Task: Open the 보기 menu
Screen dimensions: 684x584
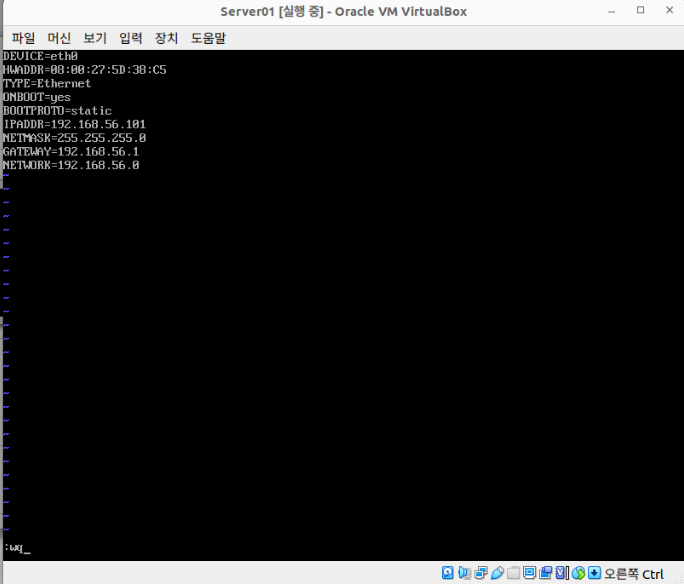Action: 95,38
